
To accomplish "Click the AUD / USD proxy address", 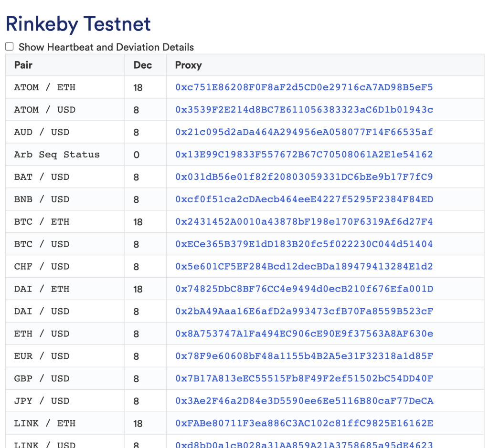I will 304,132.
